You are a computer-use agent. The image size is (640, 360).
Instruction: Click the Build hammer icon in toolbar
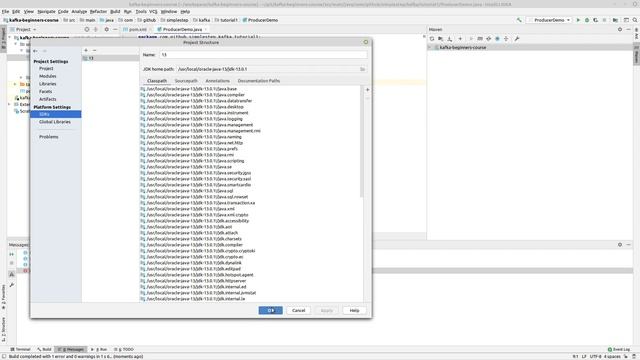[x=519, y=20]
